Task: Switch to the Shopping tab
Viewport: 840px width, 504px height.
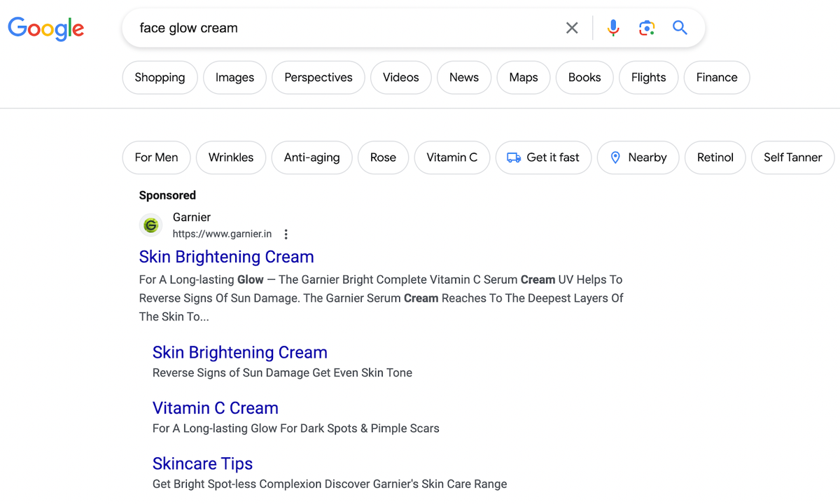Action: [x=160, y=78]
